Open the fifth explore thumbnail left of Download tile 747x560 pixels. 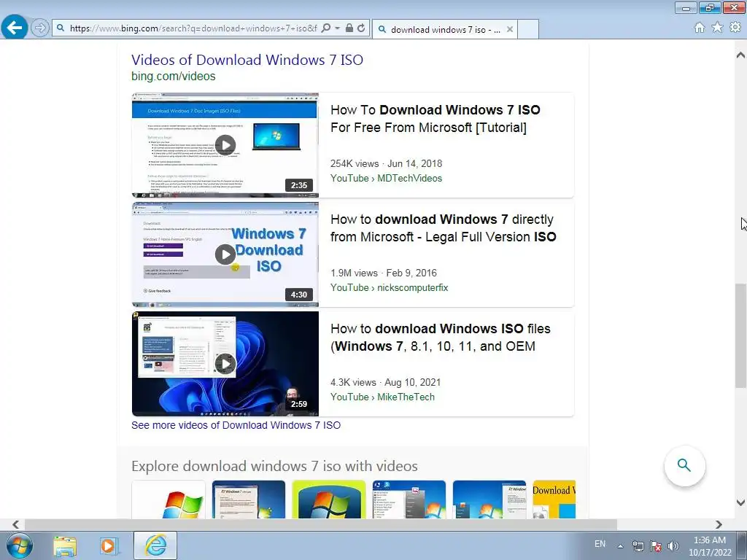[489, 499]
